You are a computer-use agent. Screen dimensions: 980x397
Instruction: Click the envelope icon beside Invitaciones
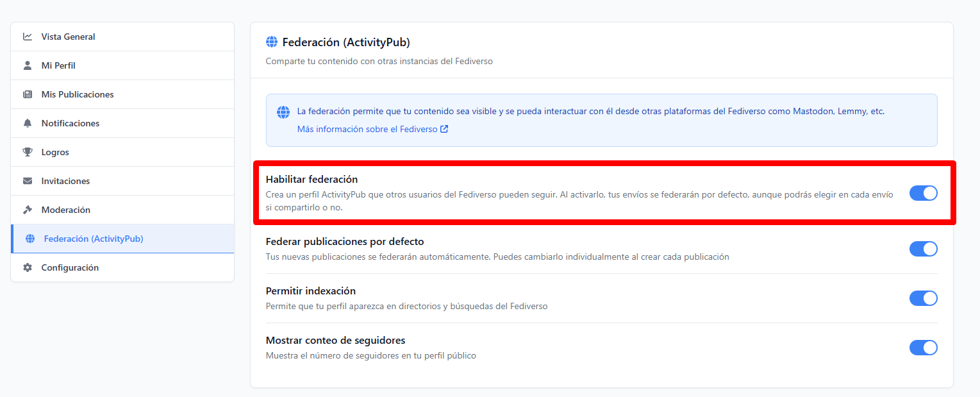[x=28, y=181]
